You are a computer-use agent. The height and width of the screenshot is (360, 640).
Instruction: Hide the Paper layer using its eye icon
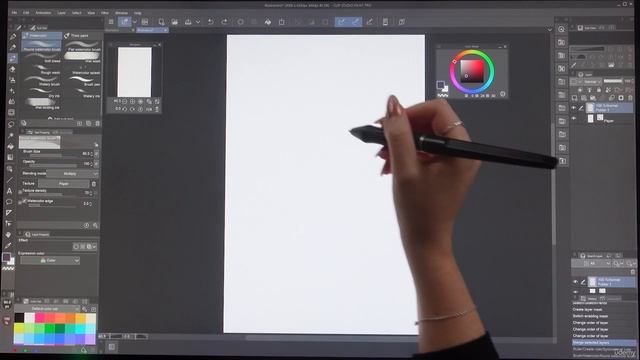(574, 118)
